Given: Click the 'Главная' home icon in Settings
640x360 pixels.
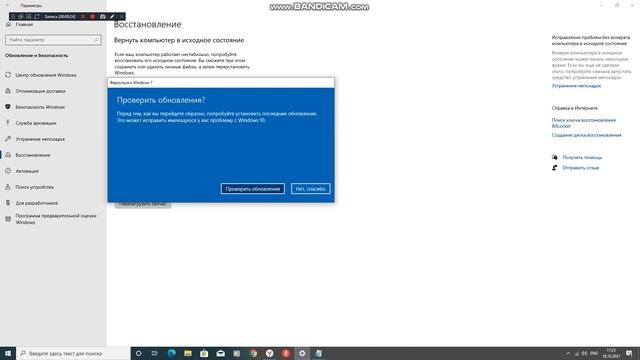Looking at the screenshot, I should point(8,24).
